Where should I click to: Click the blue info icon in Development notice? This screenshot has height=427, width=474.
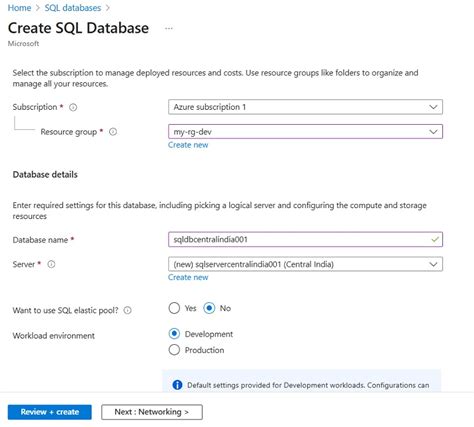click(177, 385)
